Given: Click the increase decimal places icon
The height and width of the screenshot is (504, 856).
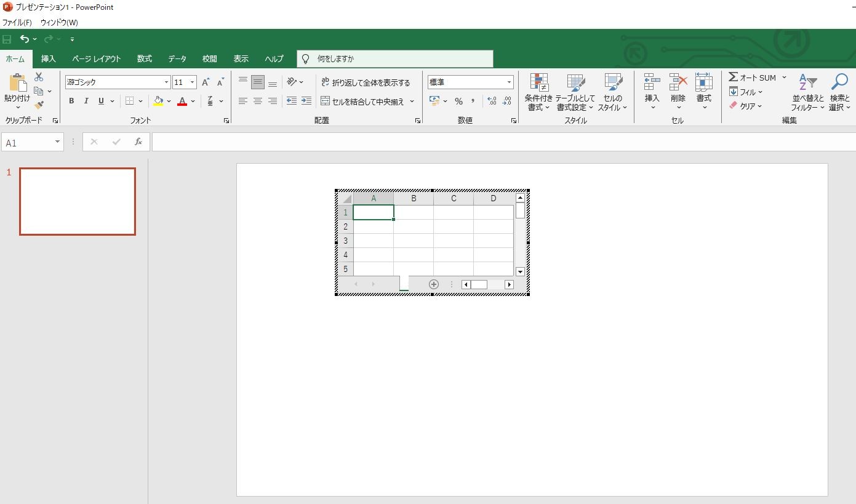Looking at the screenshot, I should click(492, 101).
